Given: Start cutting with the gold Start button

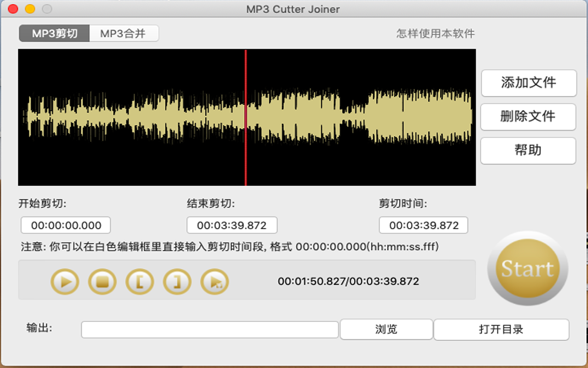Looking at the screenshot, I should 527,269.
